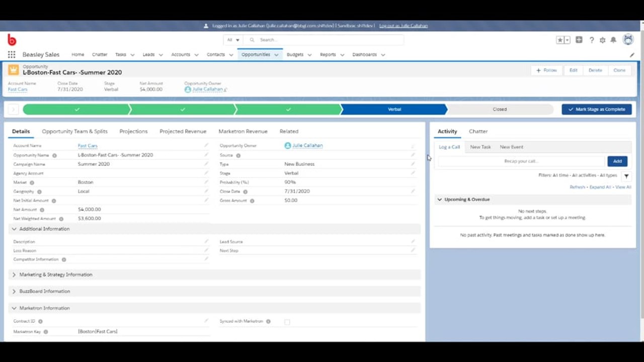Edit the Account Name field with its pencil
The width and height of the screenshot is (644, 362).
[x=206, y=145]
